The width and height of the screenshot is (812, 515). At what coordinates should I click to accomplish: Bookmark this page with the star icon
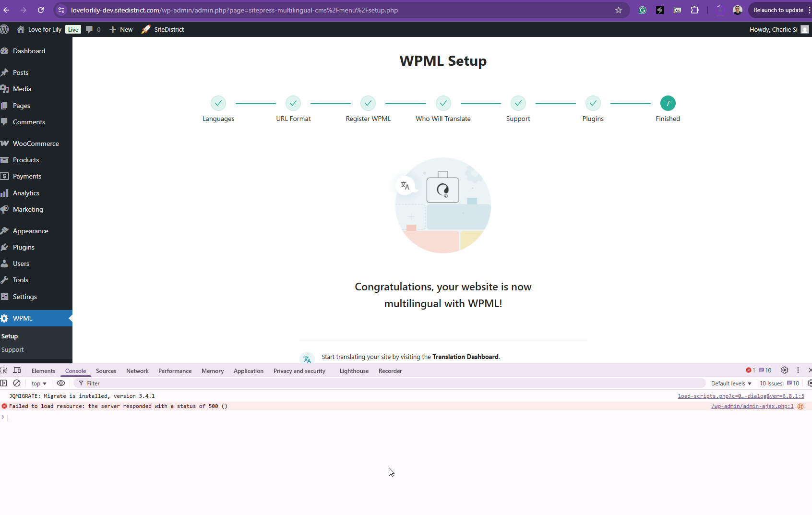click(619, 10)
